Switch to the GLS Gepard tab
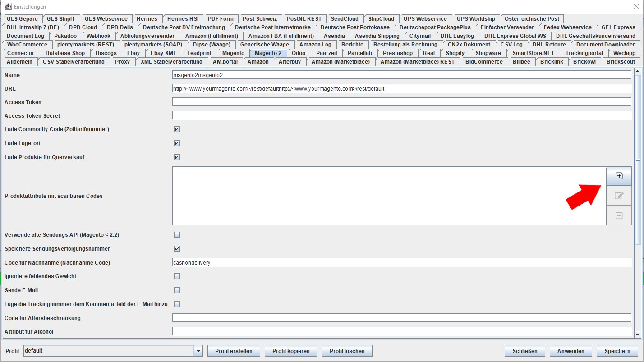This screenshot has height=362, width=644. [23, 19]
